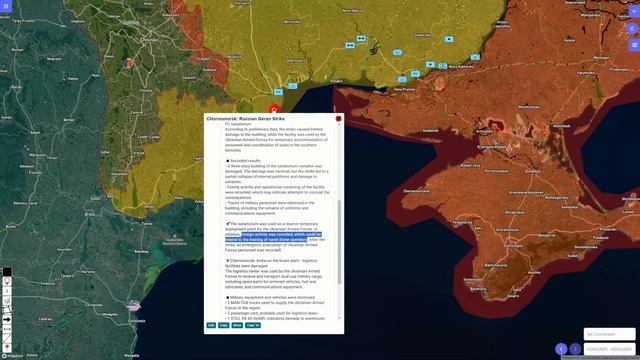Click the red marker near Constanta on the coast
This screenshot has height=360, width=640.
(x=133, y=306)
